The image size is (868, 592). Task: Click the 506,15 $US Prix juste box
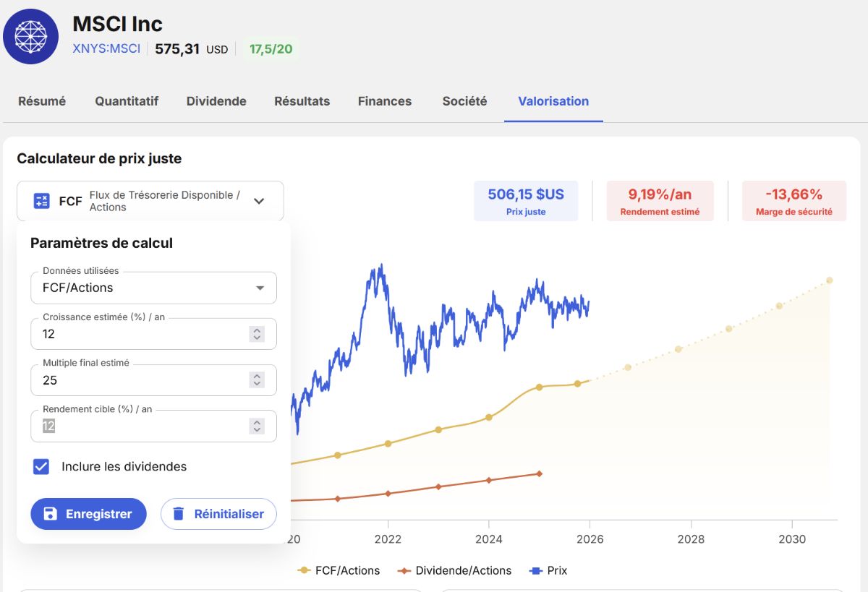526,201
